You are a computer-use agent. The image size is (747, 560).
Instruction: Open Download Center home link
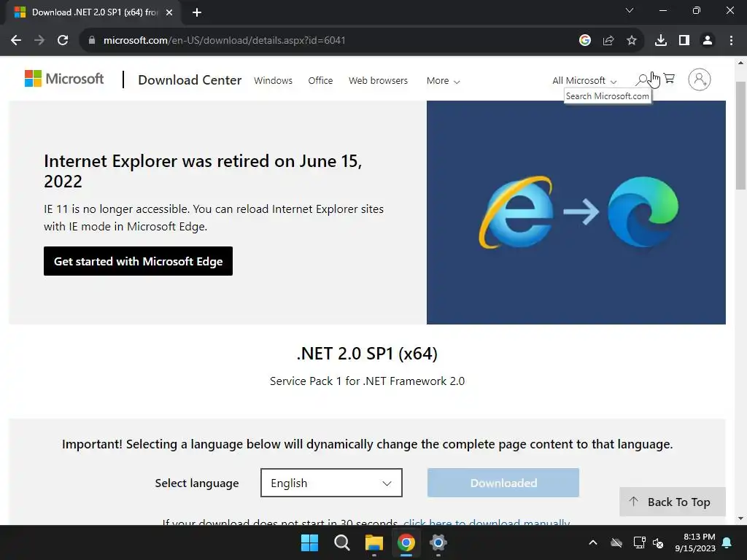[x=190, y=80]
